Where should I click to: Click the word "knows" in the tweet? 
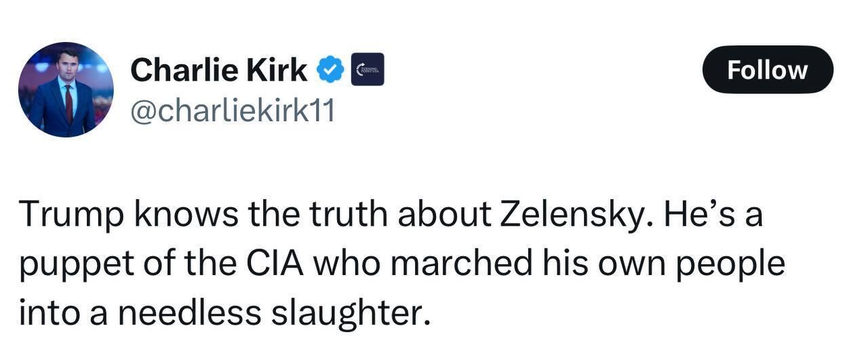click(x=186, y=215)
